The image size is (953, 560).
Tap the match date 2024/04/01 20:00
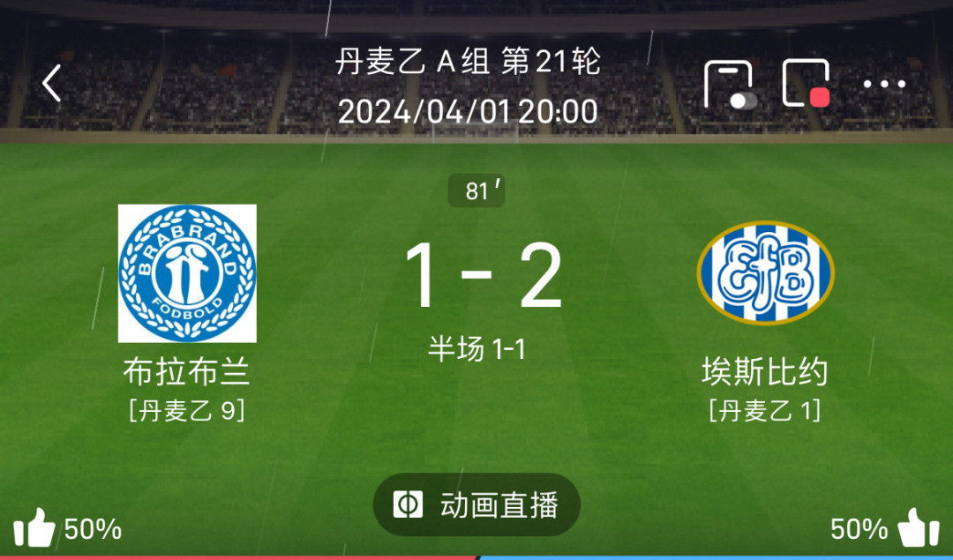[x=468, y=112]
